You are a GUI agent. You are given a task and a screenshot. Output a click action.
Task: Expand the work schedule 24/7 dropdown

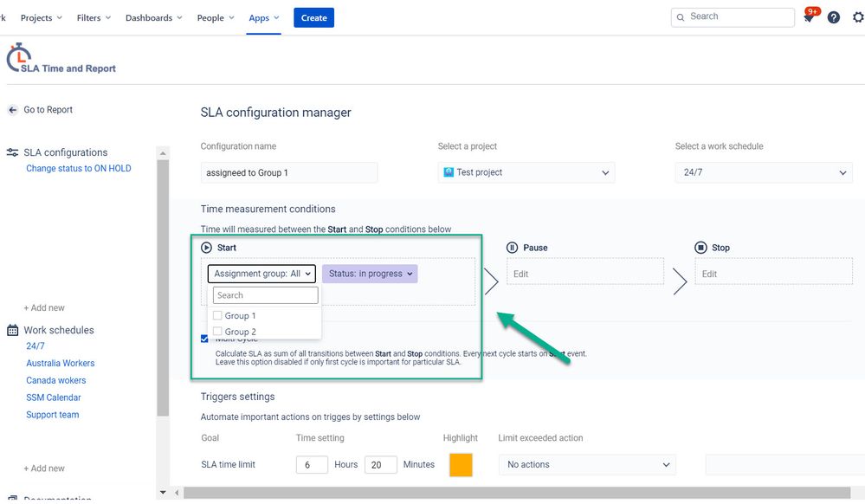click(764, 173)
